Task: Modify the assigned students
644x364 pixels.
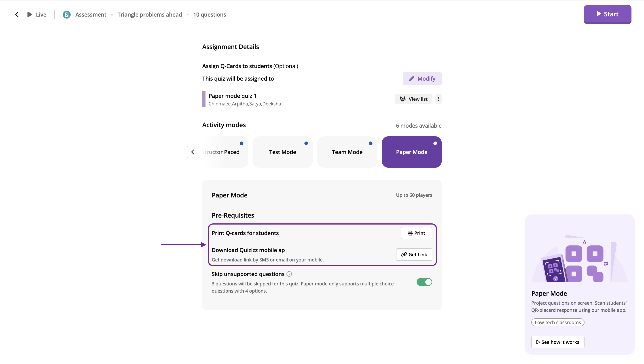Action: 422,79
